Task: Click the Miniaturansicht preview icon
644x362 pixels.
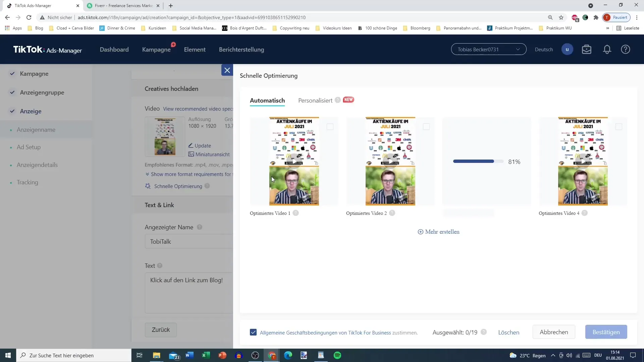Action: (191, 154)
